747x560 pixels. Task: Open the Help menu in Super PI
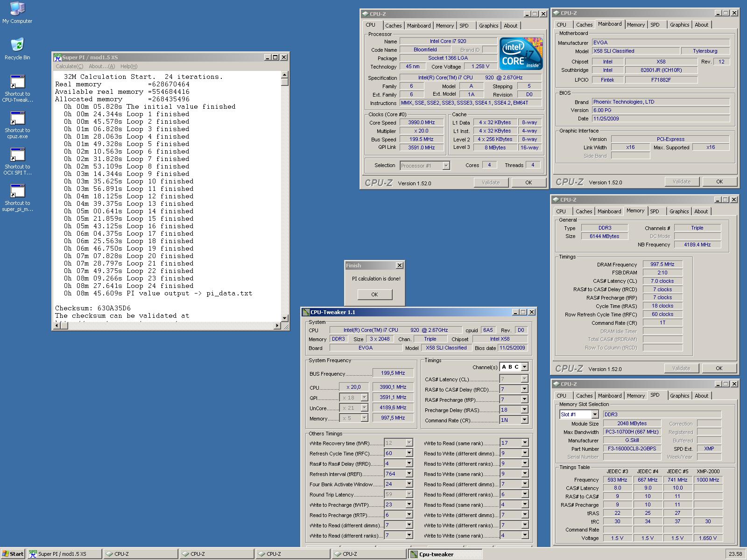pos(129,66)
